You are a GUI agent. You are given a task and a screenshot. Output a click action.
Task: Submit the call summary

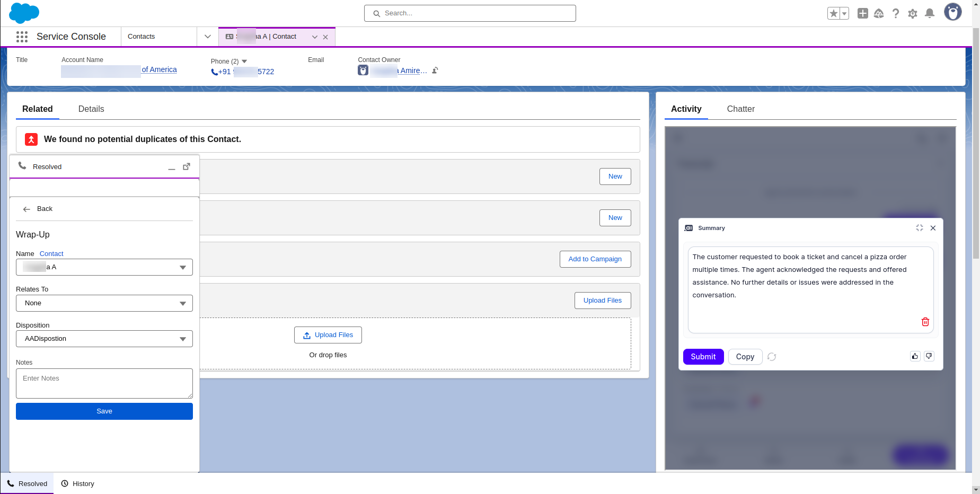[703, 357]
